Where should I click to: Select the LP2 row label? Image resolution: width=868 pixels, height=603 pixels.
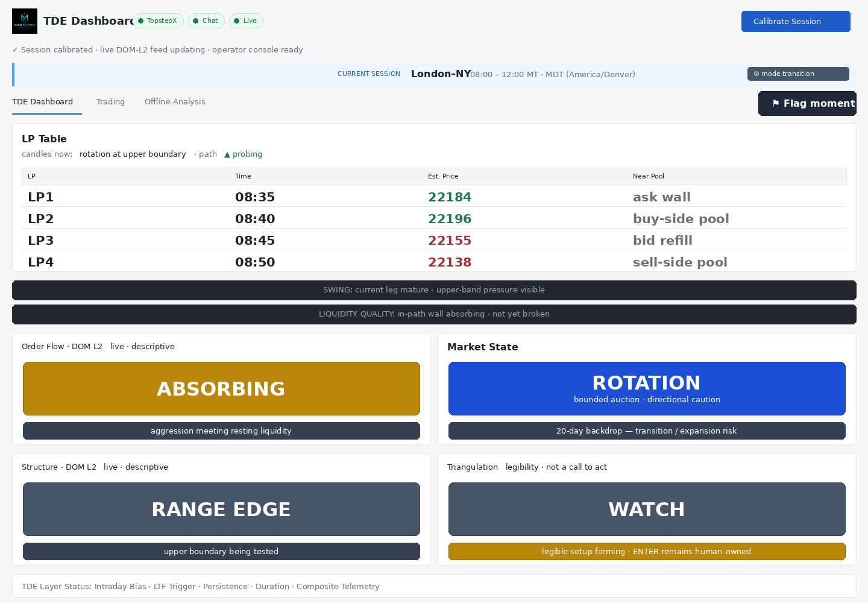[x=41, y=218]
